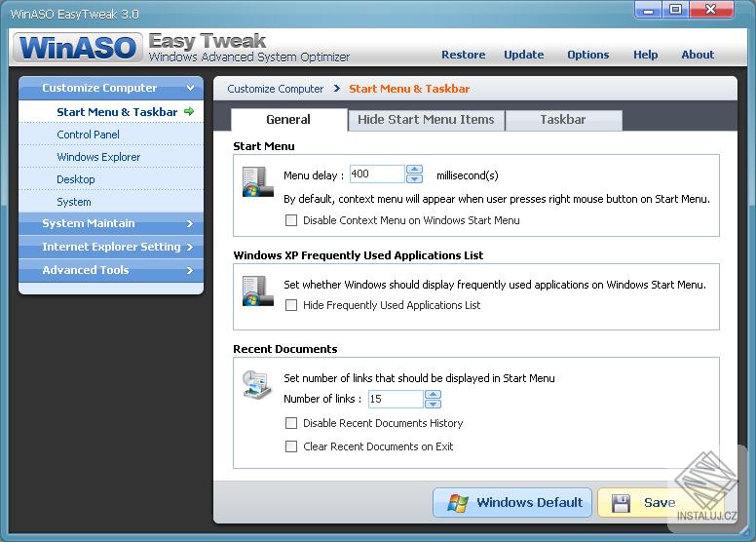The width and height of the screenshot is (756, 542).
Task: Click the Windows flag icon on Windows Default
Action: click(x=458, y=503)
